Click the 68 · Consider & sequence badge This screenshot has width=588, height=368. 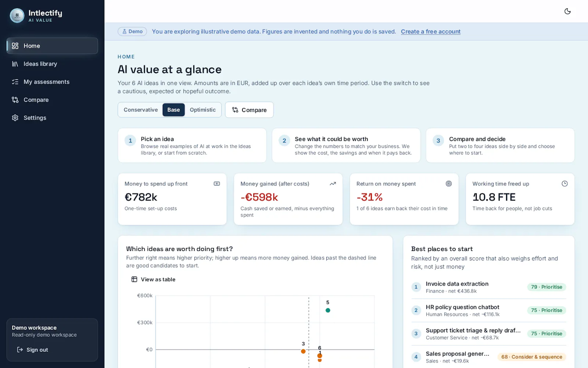click(532, 357)
